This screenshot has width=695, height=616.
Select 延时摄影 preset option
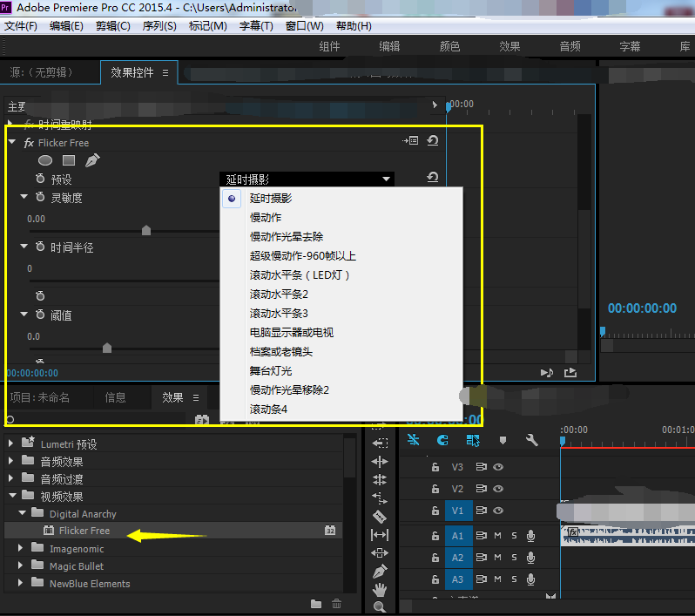coord(271,199)
